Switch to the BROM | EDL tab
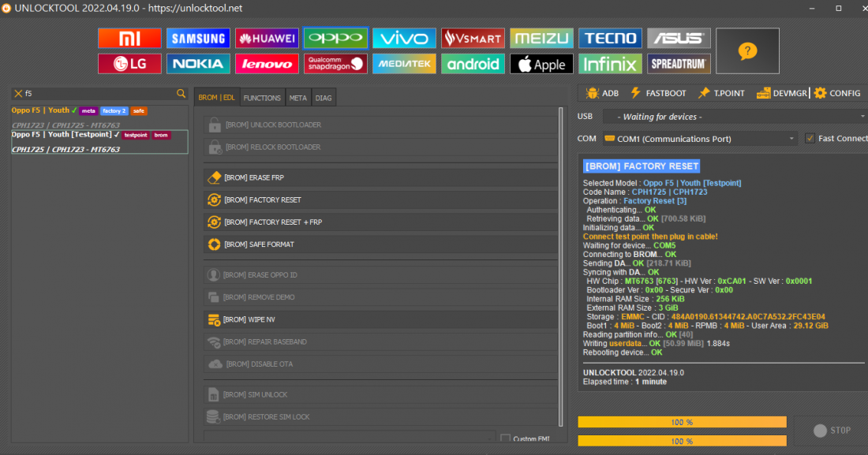The width and height of the screenshot is (868, 455). [216, 98]
